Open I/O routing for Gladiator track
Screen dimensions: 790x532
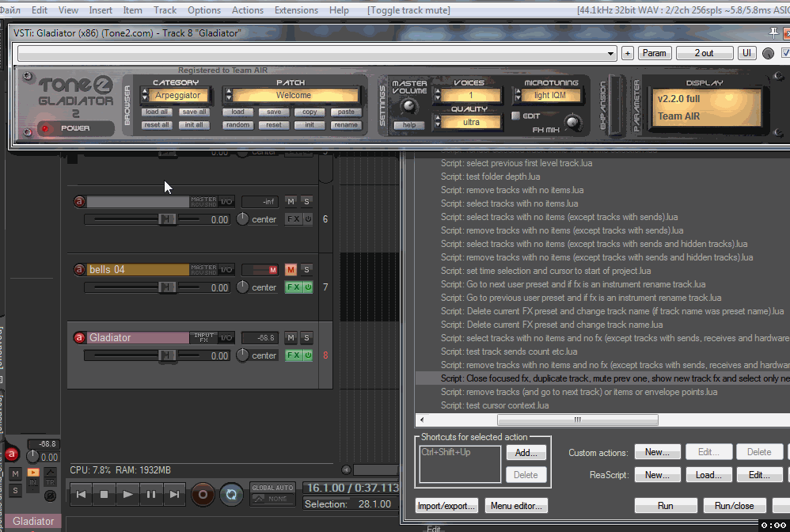pos(226,337)
